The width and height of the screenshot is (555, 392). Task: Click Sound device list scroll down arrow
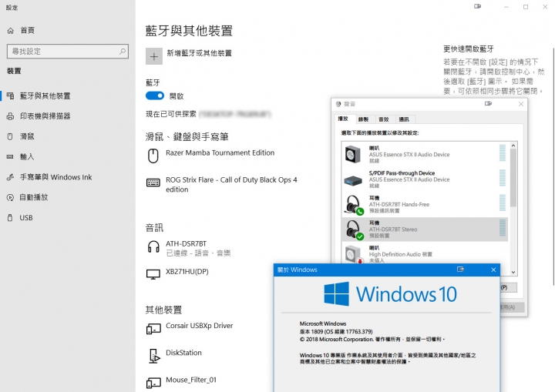coord(513,272)
